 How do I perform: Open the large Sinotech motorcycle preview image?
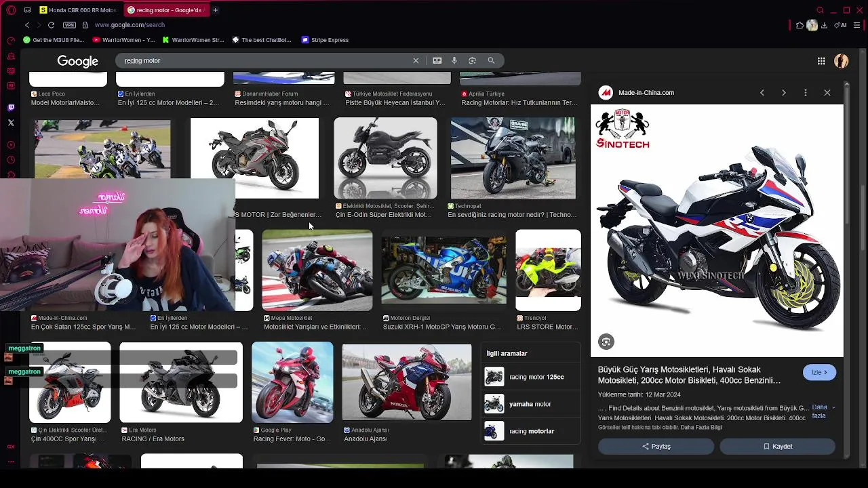[717, 230]
